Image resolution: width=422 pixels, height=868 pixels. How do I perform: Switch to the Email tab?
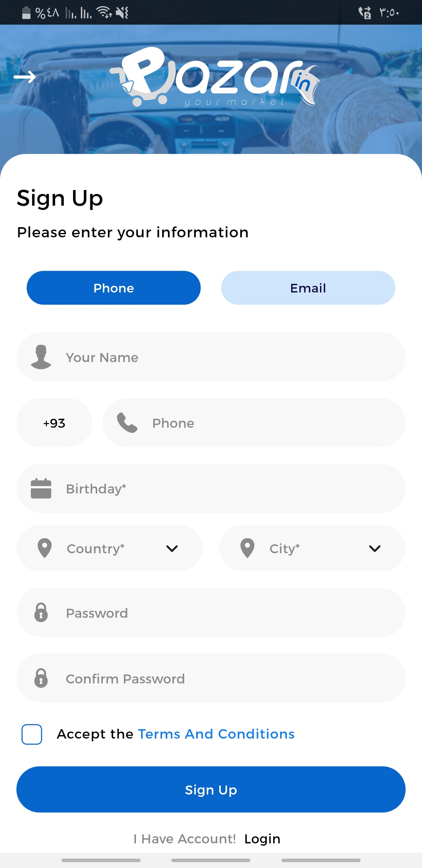pos(308,288)
